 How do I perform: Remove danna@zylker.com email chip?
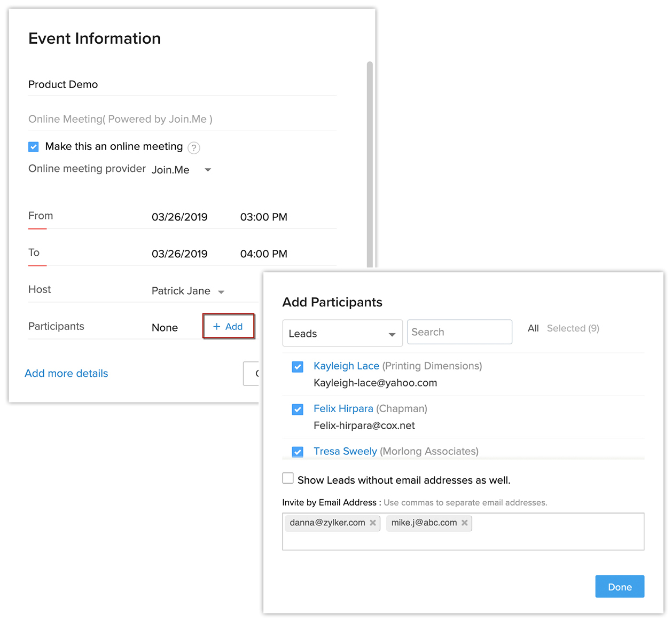tap(373, 523)
